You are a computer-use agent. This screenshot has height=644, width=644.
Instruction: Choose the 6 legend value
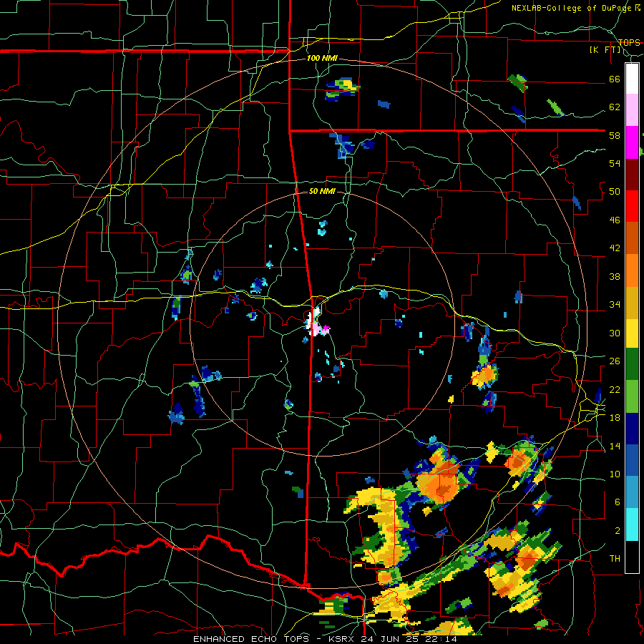coord(618,502)
